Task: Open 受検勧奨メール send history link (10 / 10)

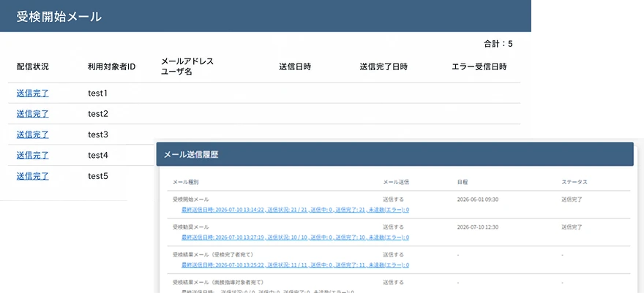Action: (x=296, y=237)
